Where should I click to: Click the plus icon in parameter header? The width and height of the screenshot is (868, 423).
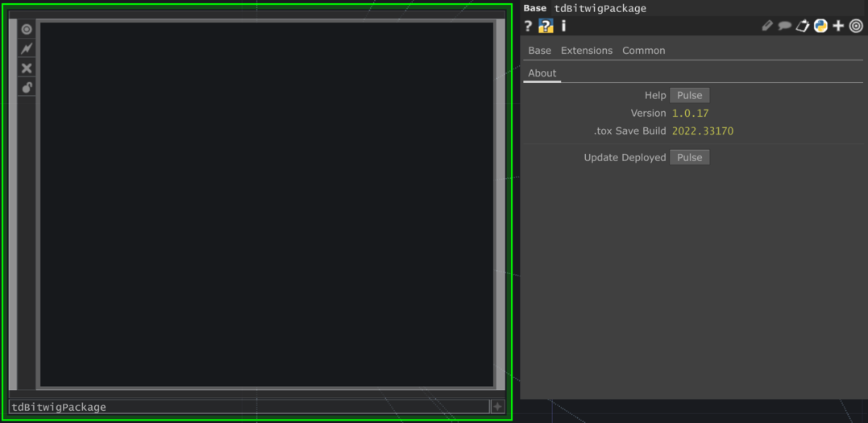(x=838, y=26)
